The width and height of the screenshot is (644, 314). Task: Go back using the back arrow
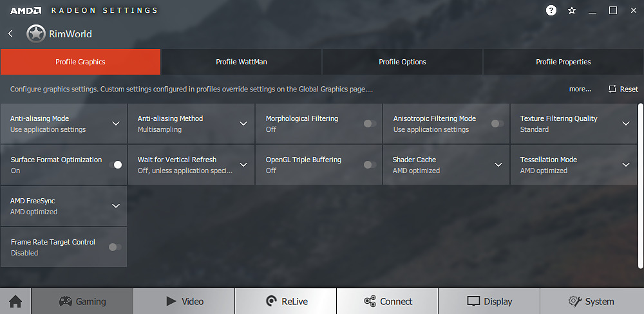[11, 33]
